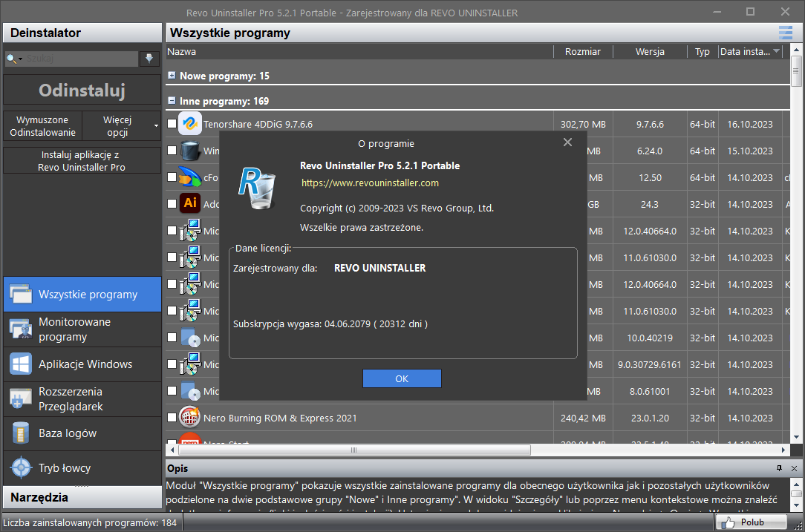The width and height of the screenshot is (805, 532).
Task: Sort by the Nazwa column header
Action: pyautogui.click(x=359, y=52)
